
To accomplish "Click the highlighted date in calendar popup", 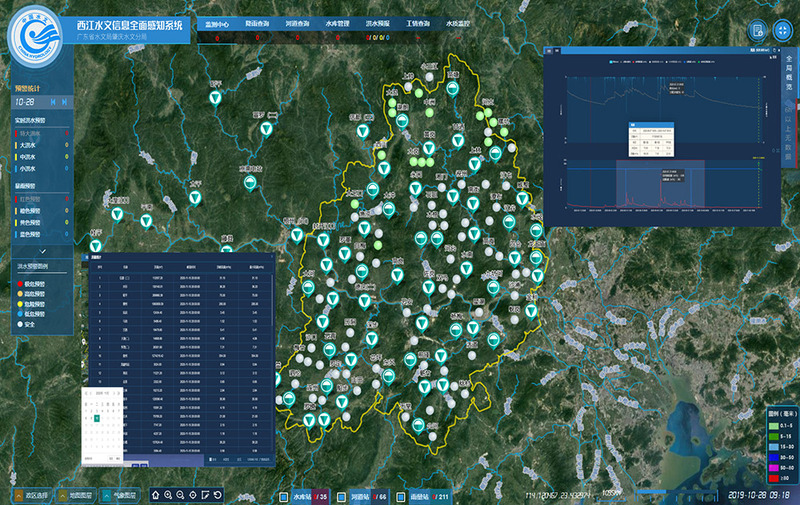I will tap(96, 418).
